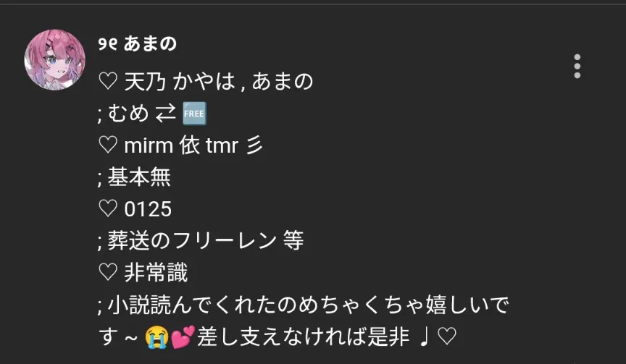The width and height of the screenshot is (626, 364).
Task: Click the ♩ music note symbol
Action: pyautogui.click(x=424, y=337)
